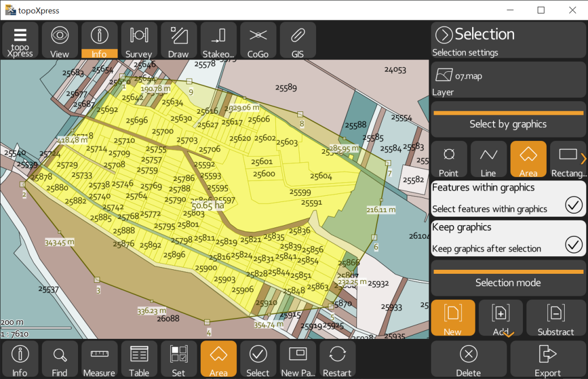Click parcel 25604 on the map

point(321,176)
